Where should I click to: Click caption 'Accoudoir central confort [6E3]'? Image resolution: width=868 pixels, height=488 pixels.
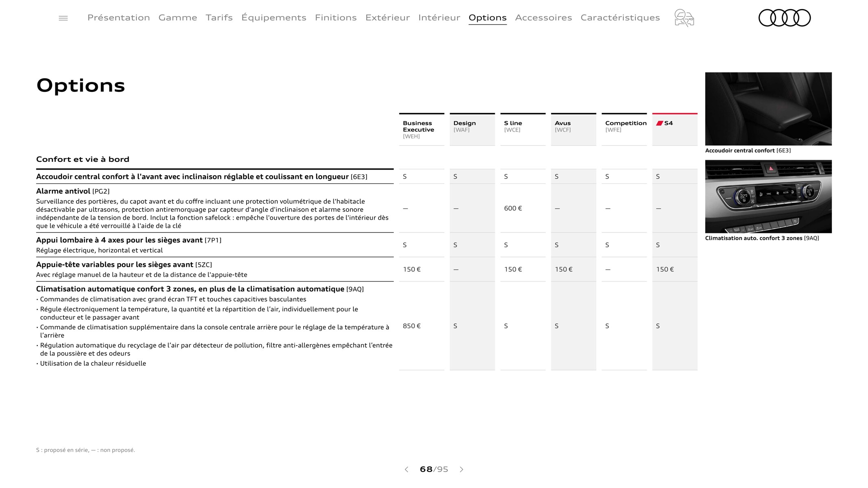[748, 150]
